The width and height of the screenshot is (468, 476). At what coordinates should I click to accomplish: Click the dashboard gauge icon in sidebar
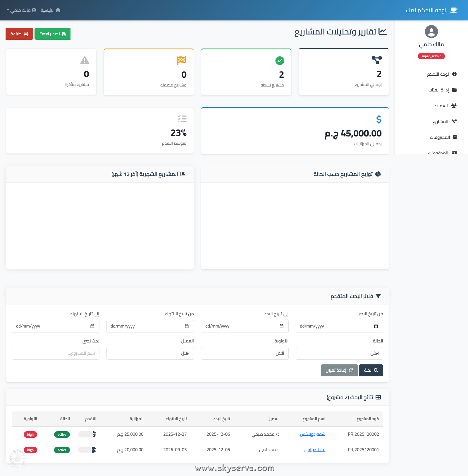point(454,74)
